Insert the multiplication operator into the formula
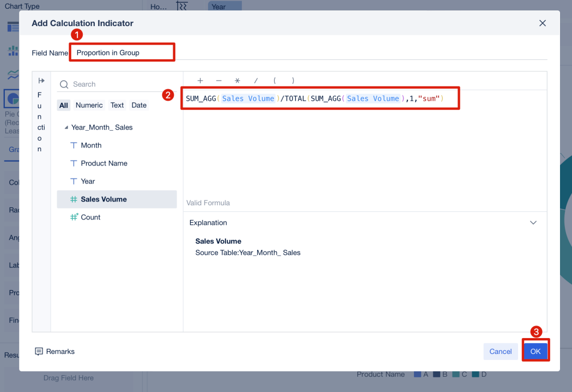This screenshot has width=572, height=392. (x=237, y=80)
